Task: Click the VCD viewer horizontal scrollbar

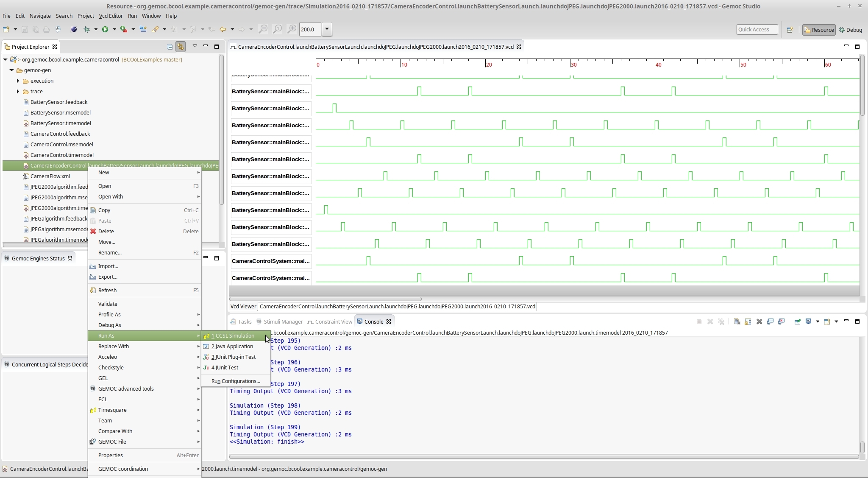Action: point(325,299)
